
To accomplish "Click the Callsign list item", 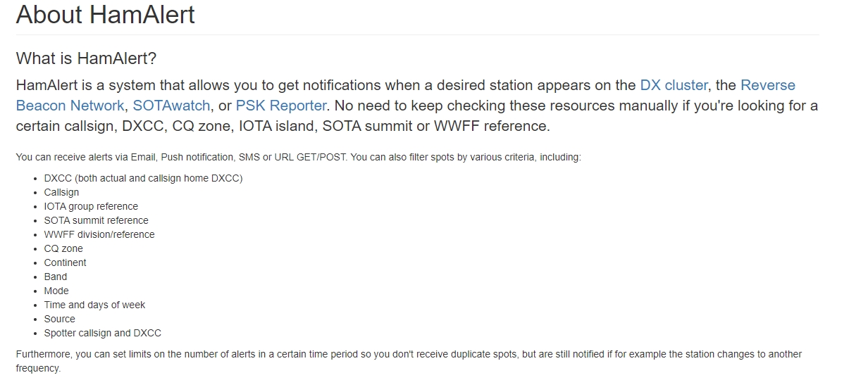I will click(61, 192).
